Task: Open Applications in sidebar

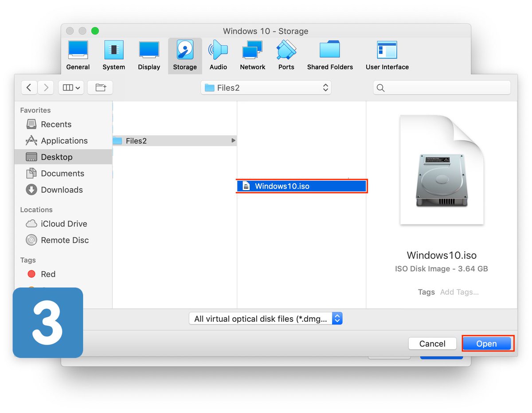Action: point(64,141)
